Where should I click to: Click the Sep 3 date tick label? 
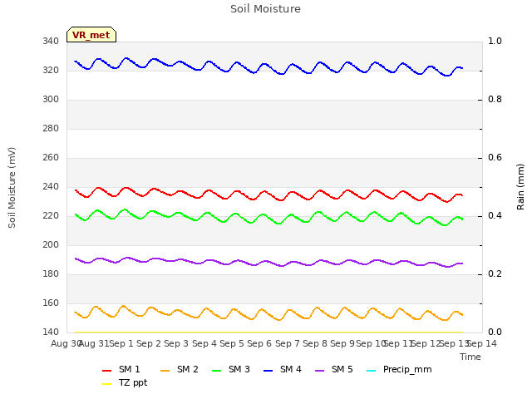176,343
